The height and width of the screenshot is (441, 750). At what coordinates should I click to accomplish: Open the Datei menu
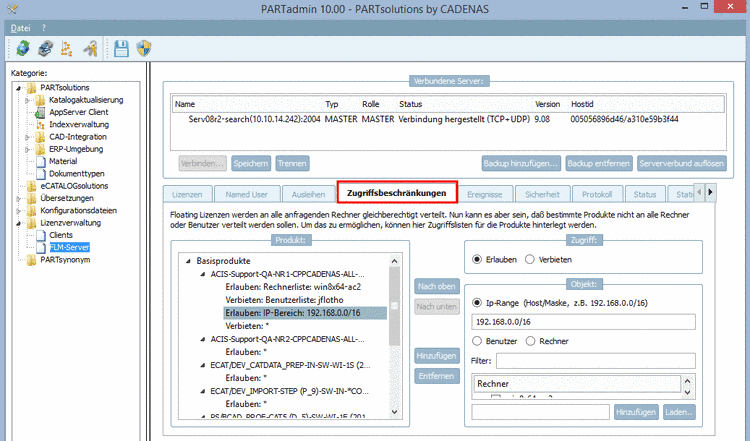[21, 28]
